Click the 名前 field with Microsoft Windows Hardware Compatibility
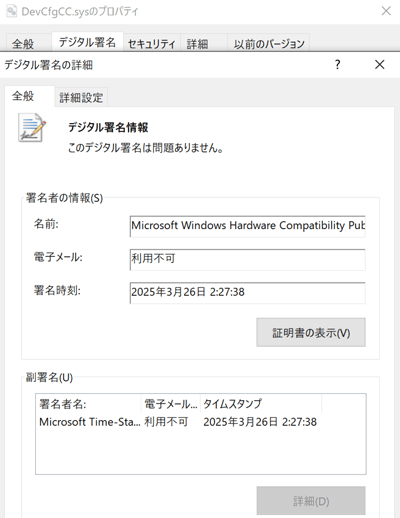Screen dimensions: 400x518 click(247, 226)
